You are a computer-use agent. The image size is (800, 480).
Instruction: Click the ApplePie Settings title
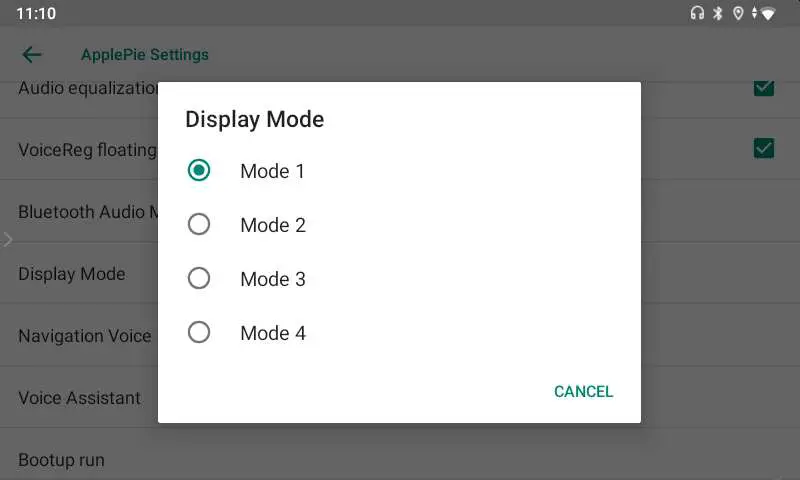pos(145,55)
